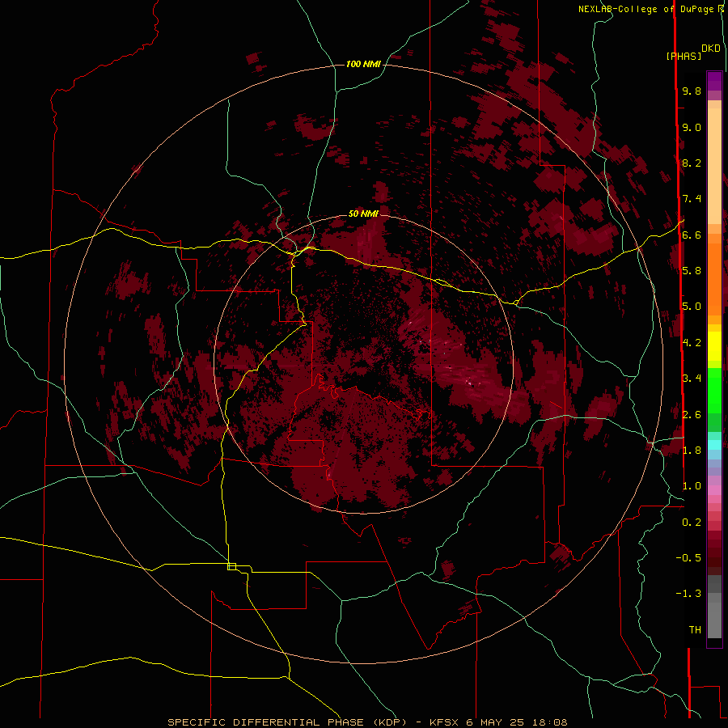Select the gray swatch beside TH

coord(714,620)
